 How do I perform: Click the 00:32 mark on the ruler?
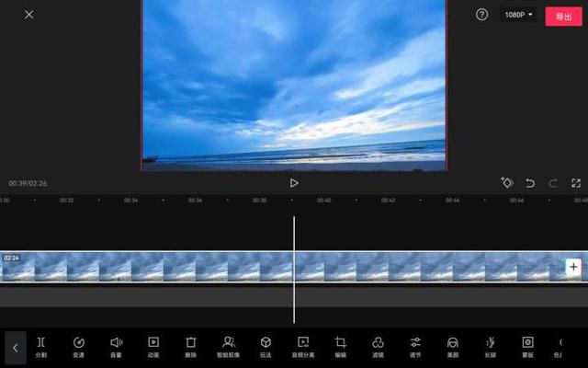66,201
